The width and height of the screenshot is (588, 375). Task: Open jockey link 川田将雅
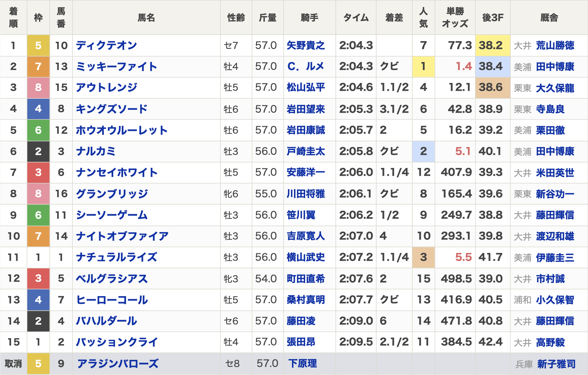pyautogui.click(x=306, y=194)
